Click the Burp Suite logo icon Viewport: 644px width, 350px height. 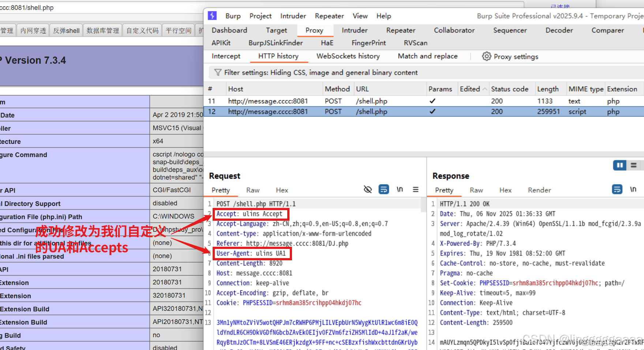coord(212,16)
